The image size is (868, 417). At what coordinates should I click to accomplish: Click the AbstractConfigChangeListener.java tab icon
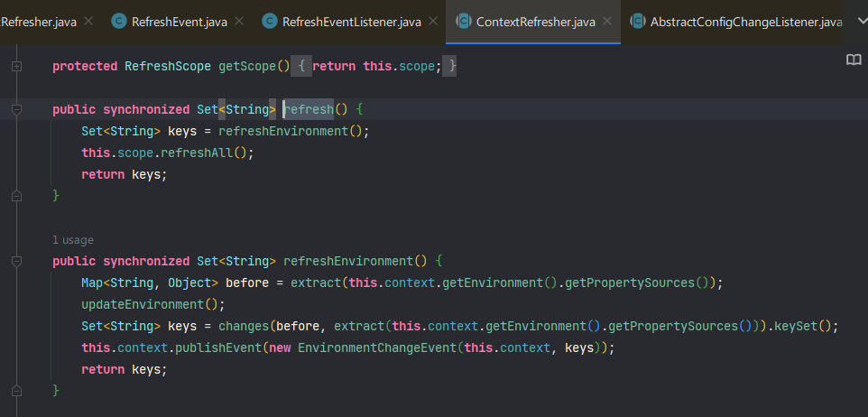click(638, 22)
